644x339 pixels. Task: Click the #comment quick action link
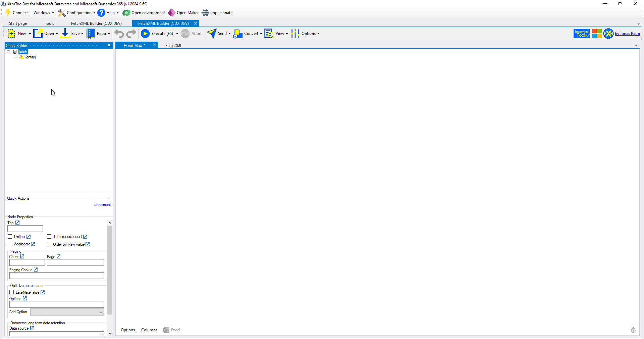pyautogui.click(x=102, y=205)
